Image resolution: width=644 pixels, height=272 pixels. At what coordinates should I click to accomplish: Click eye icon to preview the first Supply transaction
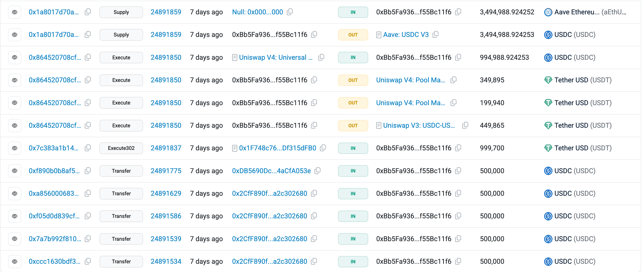click(15, 12)
